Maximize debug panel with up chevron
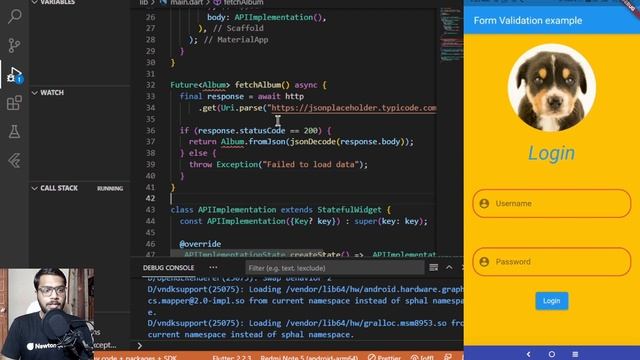The height and width of the screenshot is (360, 640). [x=449, y=267]
